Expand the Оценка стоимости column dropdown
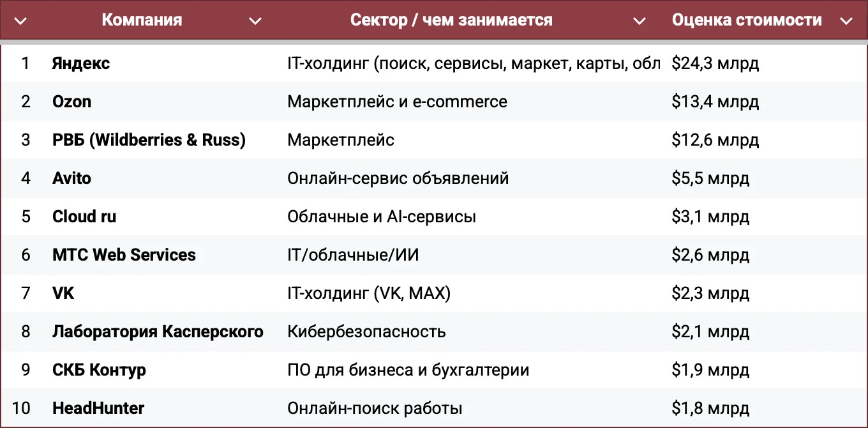Viewport: 868px width, 428px height. [x=846, y=21]
